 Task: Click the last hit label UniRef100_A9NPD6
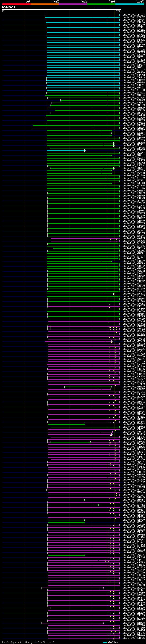coord(134,638)
